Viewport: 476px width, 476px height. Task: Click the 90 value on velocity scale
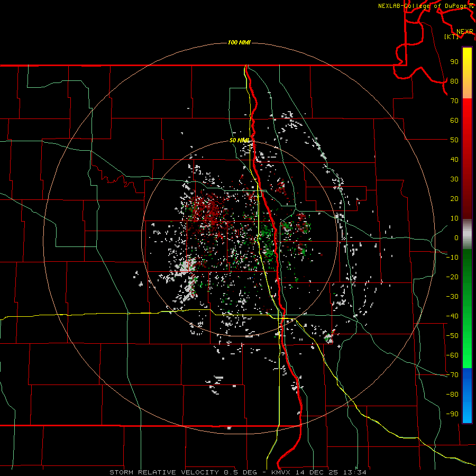pos(454,62)
